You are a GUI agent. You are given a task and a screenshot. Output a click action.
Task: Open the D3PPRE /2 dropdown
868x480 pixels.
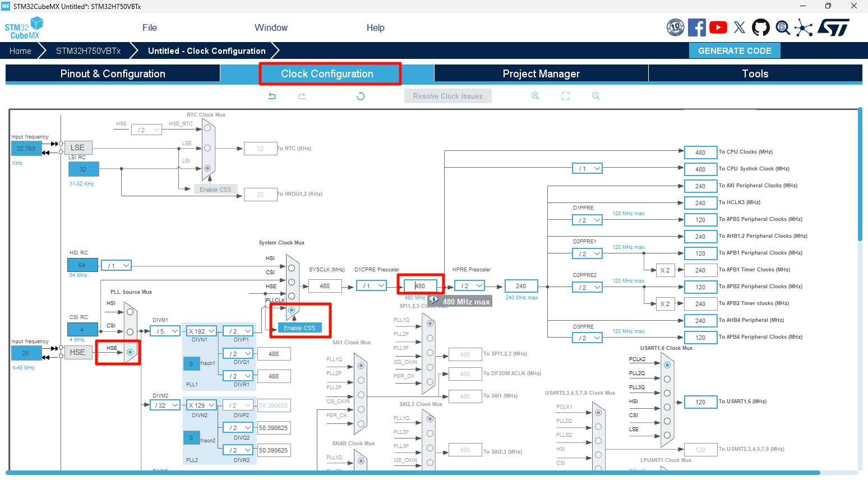point(588,338)
